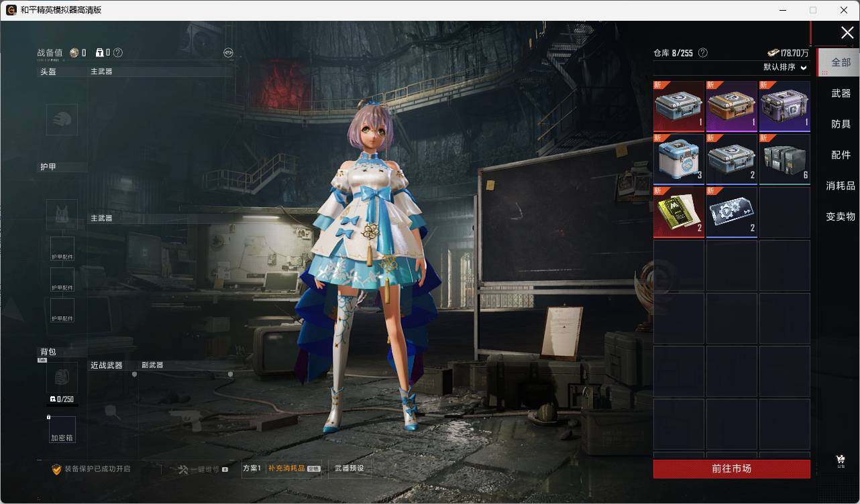Open the backpack slot icon
Screen dimensions: 860x504
[62, 377]
